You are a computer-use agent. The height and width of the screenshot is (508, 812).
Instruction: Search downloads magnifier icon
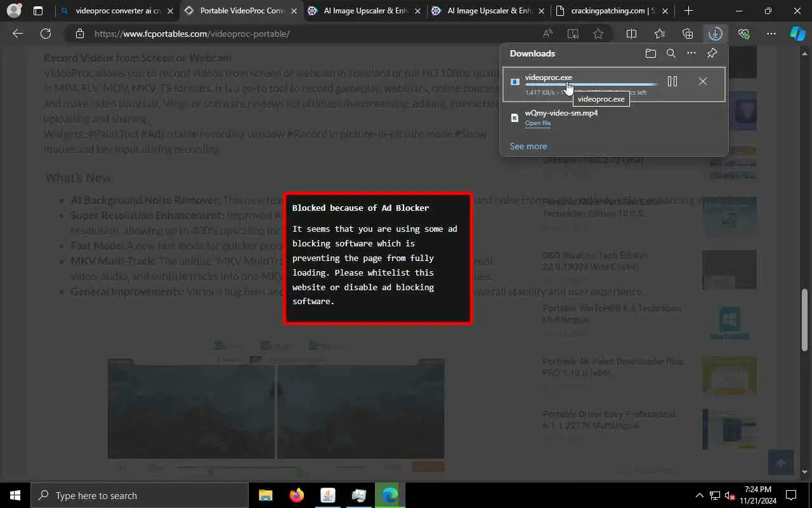tap(671, 53)
